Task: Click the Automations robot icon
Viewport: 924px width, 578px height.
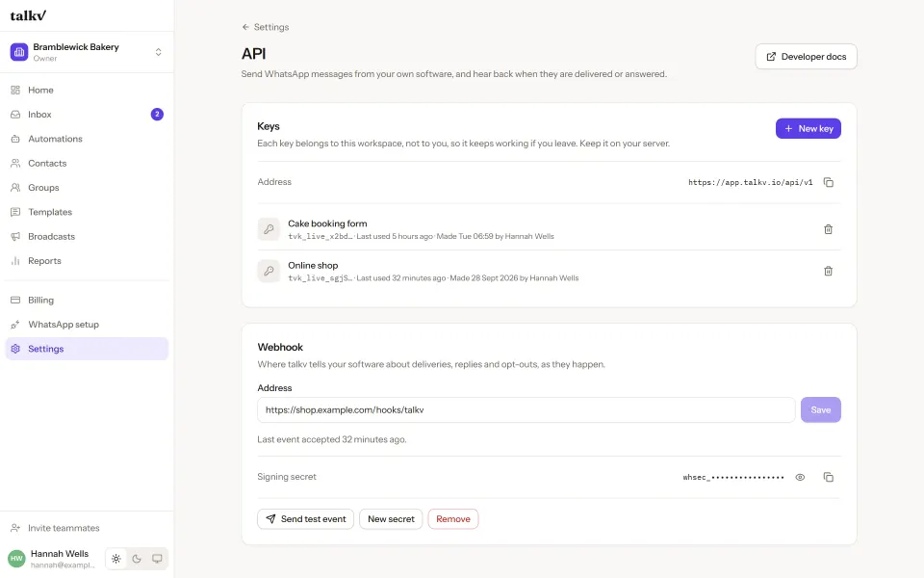Action: 15,139
